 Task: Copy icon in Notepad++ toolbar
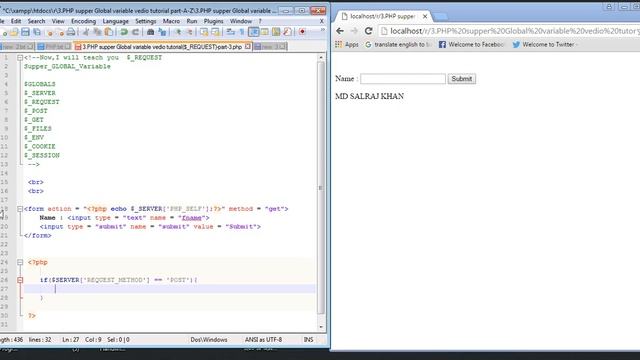[97, 32]
